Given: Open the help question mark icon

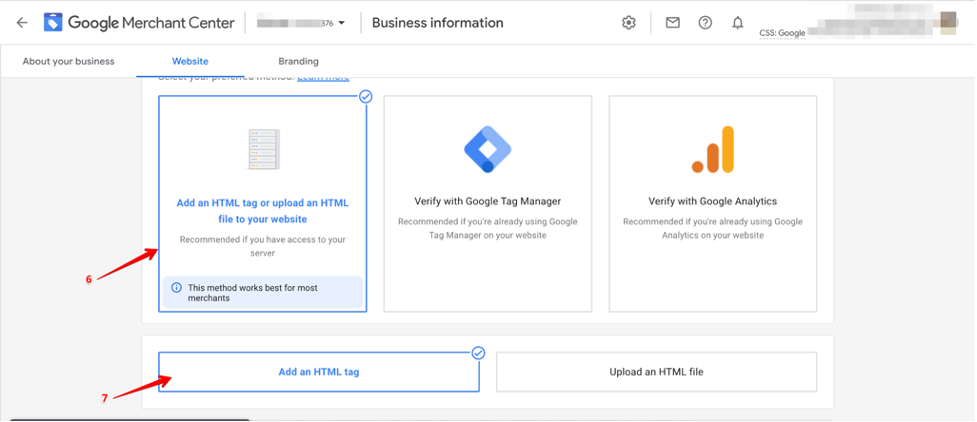Looking at the screenshot, I should tap(705, 23).
